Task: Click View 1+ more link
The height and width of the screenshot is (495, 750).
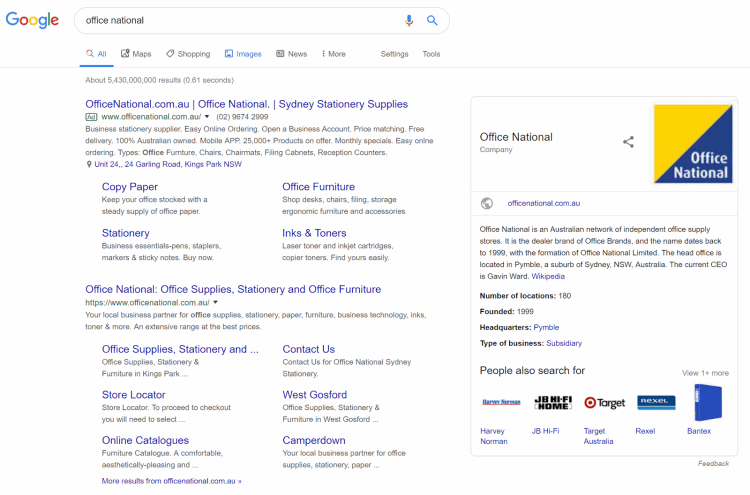Action: point(705,373)
